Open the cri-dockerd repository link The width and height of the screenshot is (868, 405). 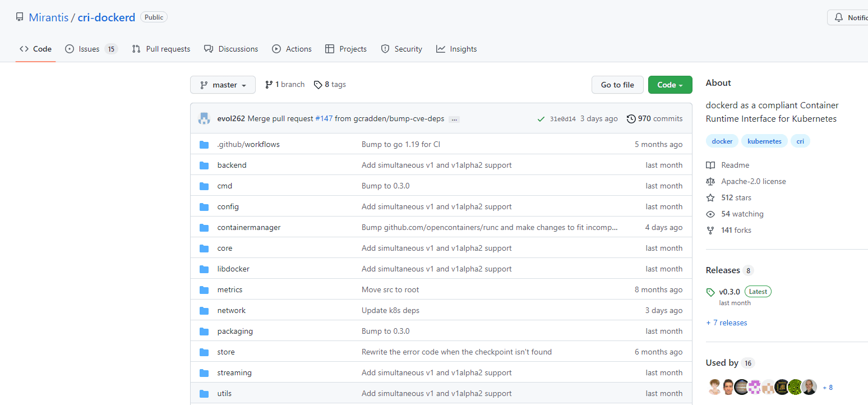pyautogui.click(x=106, y=17)
